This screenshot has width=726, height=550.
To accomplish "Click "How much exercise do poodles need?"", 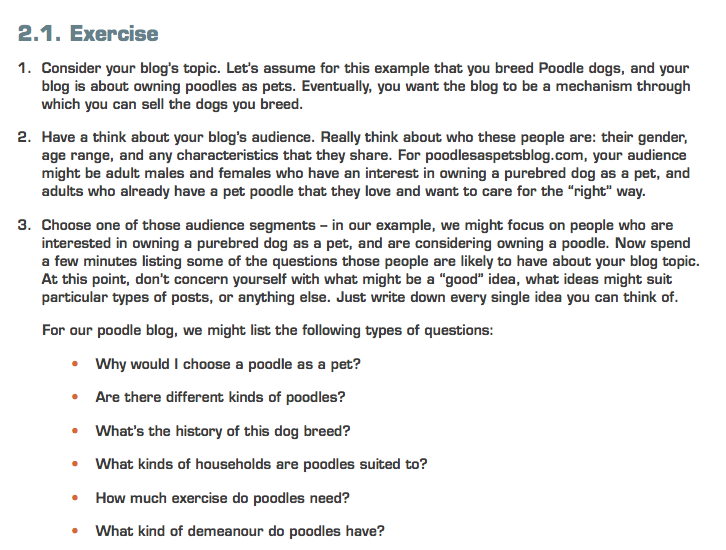I will tap(221, 498).
